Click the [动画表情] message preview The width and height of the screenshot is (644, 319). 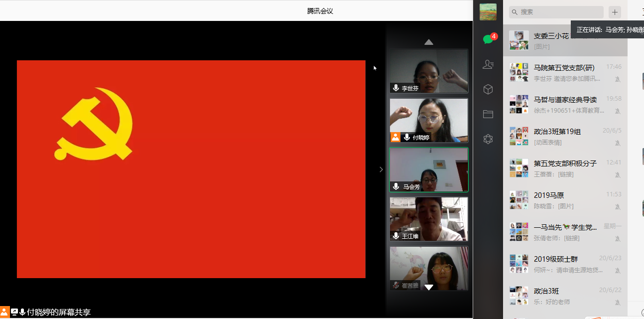[548, 143]
